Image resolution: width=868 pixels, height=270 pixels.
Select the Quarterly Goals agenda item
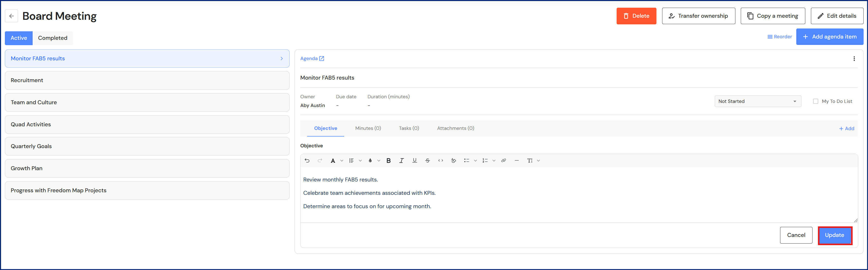[x=147, y=147]
